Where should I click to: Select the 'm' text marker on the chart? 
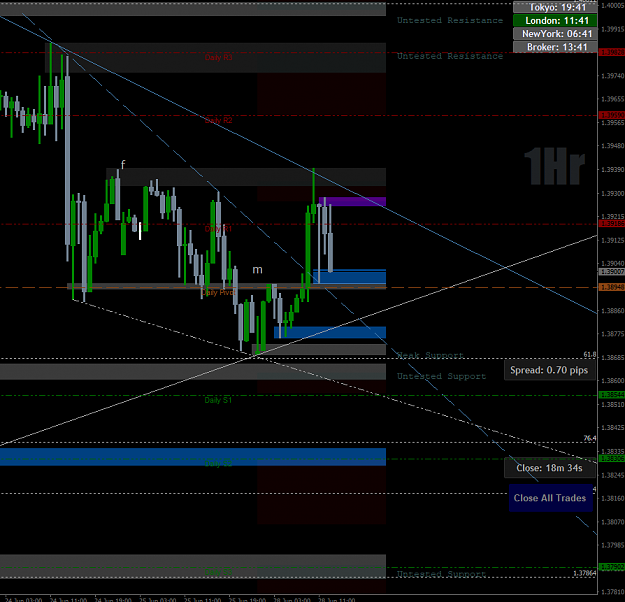(257, 270)
